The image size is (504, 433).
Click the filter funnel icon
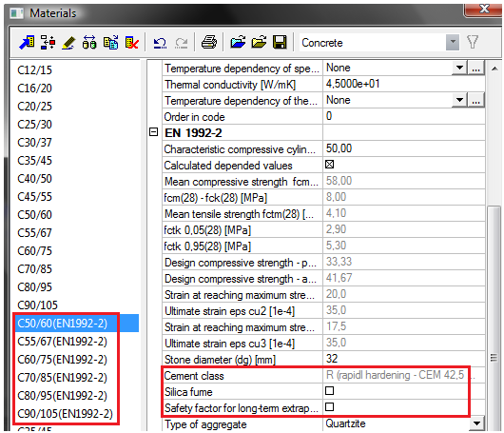pos(473,42)
